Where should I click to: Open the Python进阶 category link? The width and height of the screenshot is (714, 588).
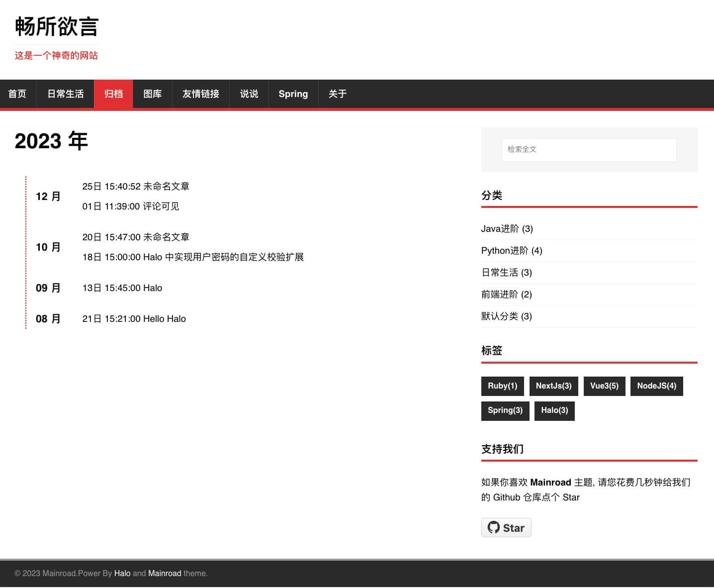(504, 251)
